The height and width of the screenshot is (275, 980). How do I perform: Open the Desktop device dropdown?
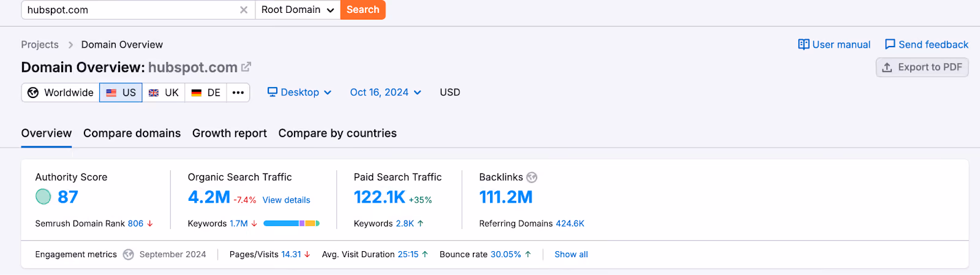click(300, 92)
